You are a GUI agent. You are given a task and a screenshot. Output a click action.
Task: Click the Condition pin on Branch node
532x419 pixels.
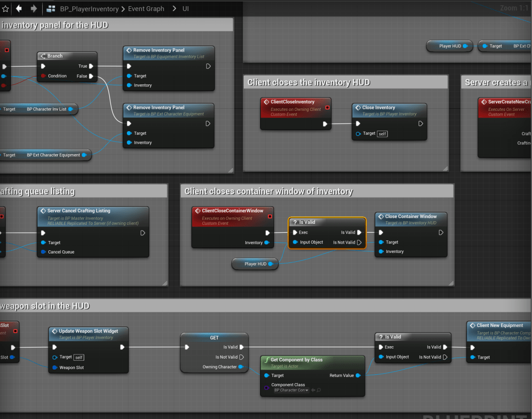[x=43, y=75]
